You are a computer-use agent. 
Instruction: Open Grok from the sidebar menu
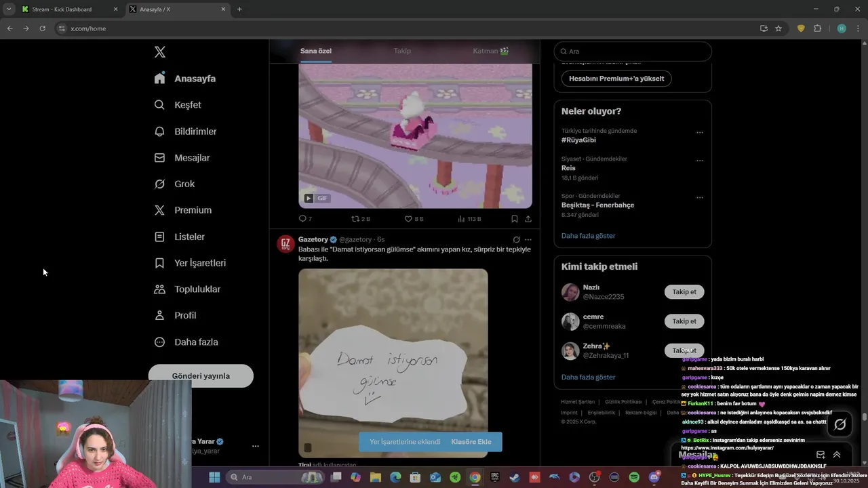click(x=174, y=184)
